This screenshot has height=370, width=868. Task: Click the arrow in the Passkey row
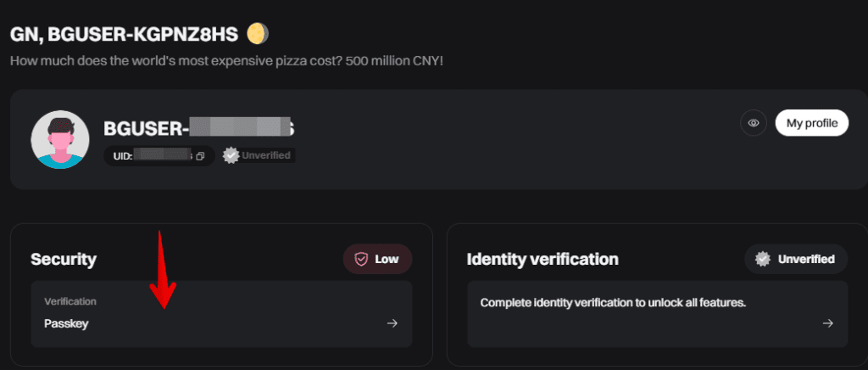click(x=392, y=323)
